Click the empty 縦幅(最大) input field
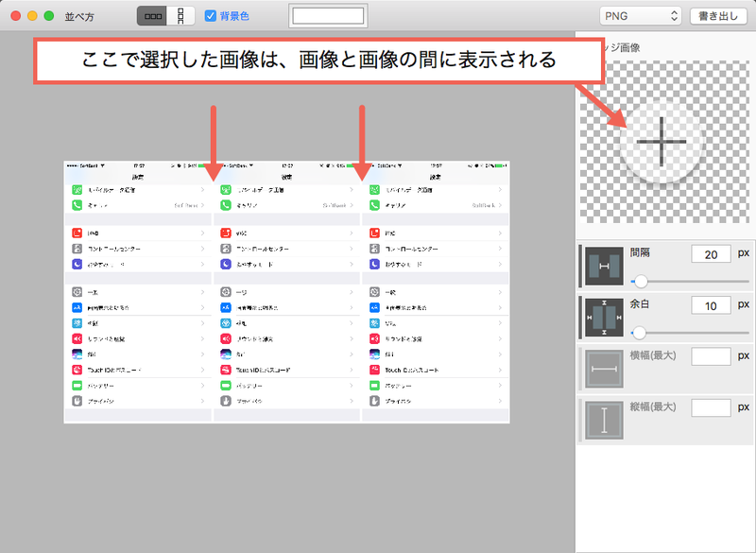Image resolution: width=756 pixels, height=553 pixels. 711,407
